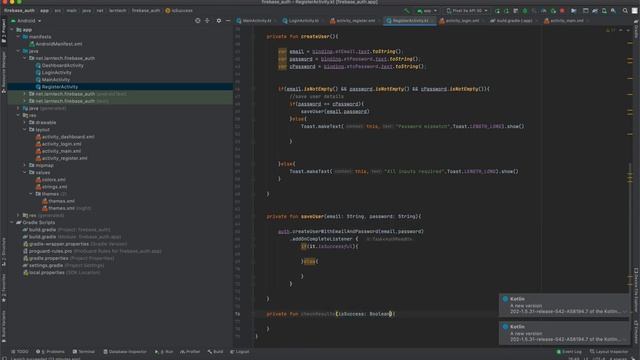Open the Profiler tool window

point(190,351)
